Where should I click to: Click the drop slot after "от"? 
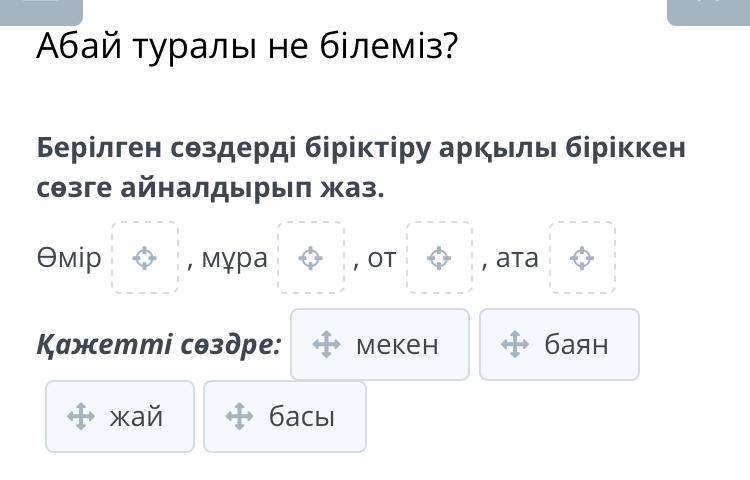pos(439,258)
